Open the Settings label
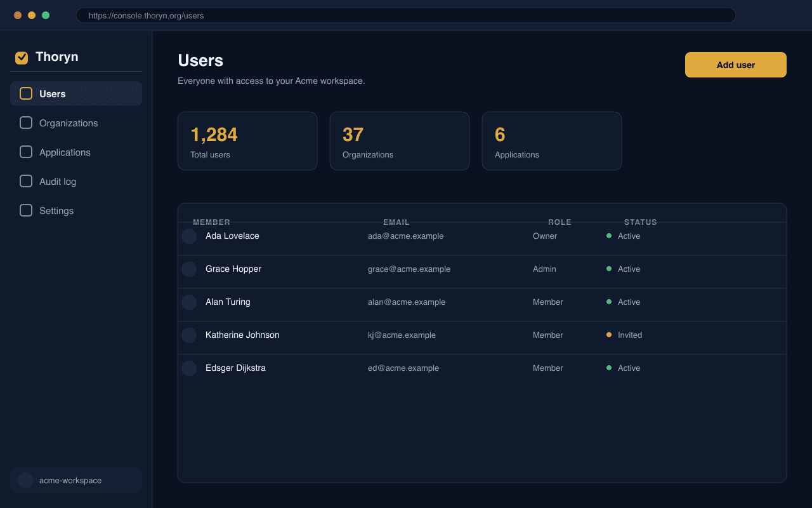This screenshot has height=508, width=812. [x=56, y=211]
